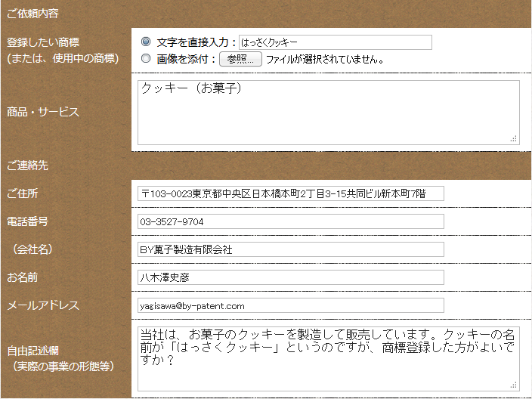
Task: Click the trademark text field containing はっさくクッキー
Action: point(336,42)
